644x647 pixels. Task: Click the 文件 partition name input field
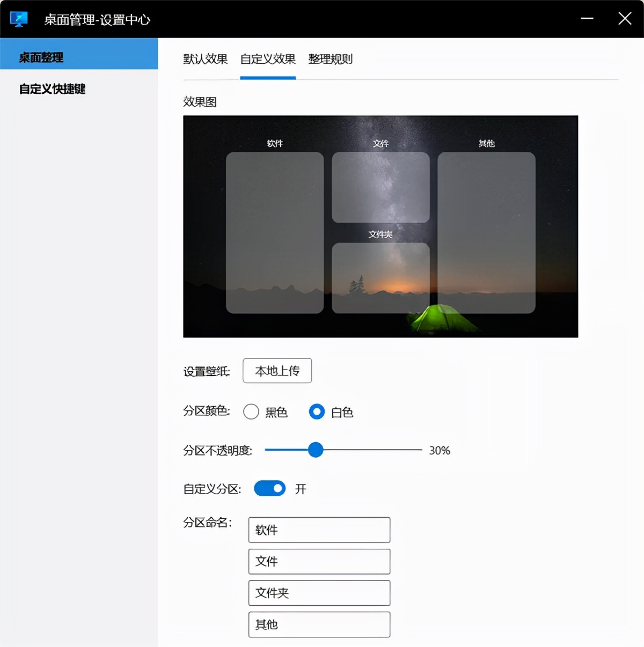(x=319, y=561)
